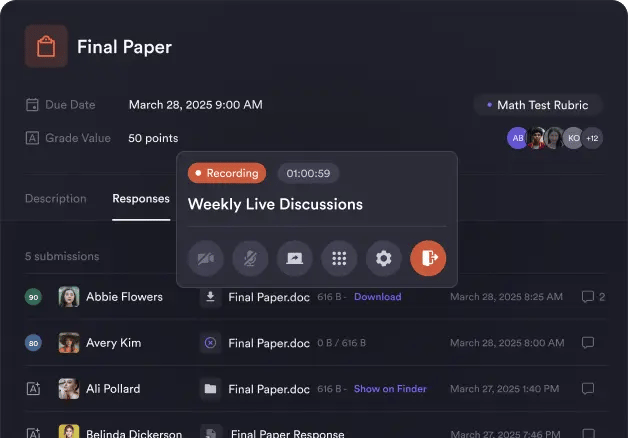Toggle the muted microphone button

pyautogui.click(x=250, y=258)
